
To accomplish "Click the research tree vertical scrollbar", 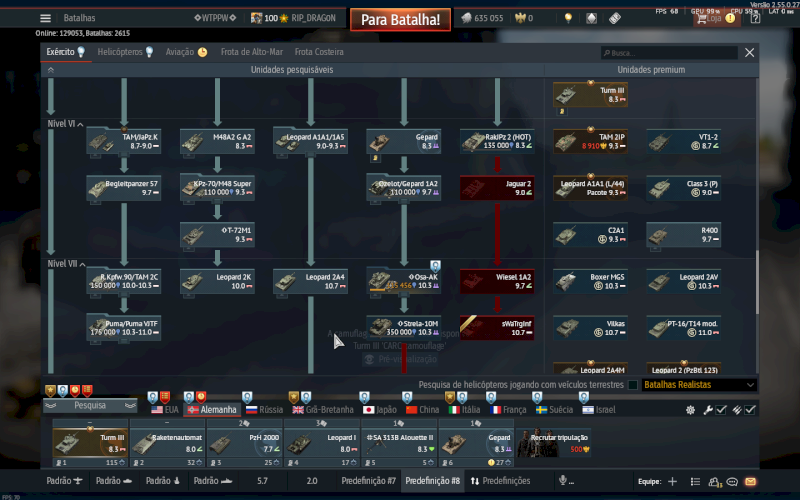I will point(757,282).
